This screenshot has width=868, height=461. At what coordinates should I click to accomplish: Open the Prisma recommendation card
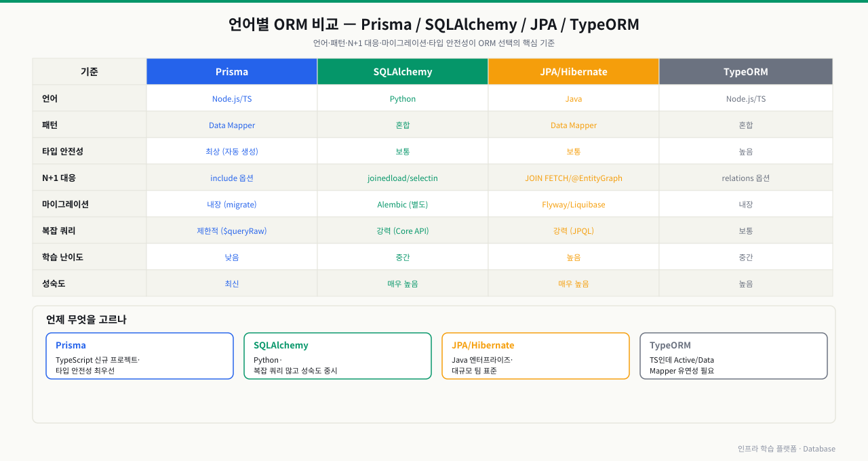[x=140, y=356]
